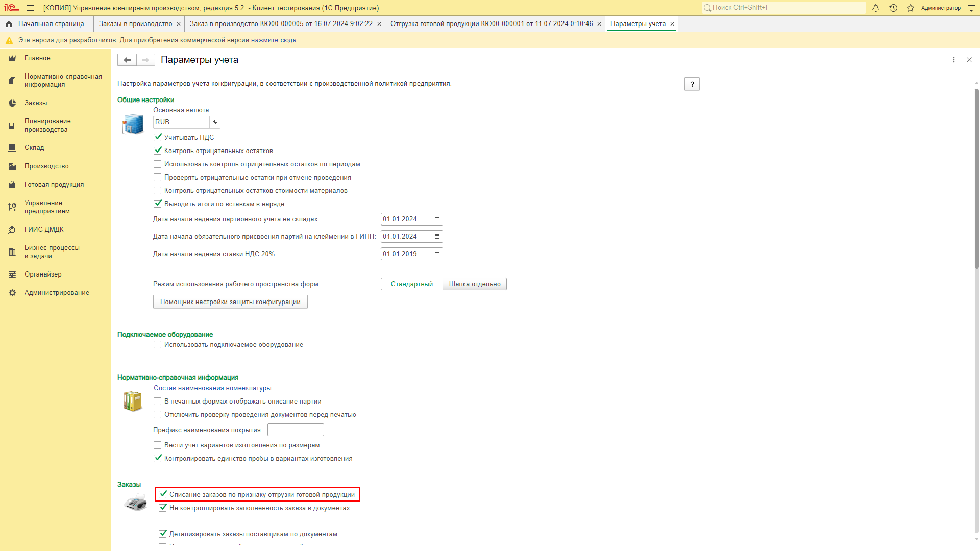
Task: Open Склад sidebar section
Action: 55,148
